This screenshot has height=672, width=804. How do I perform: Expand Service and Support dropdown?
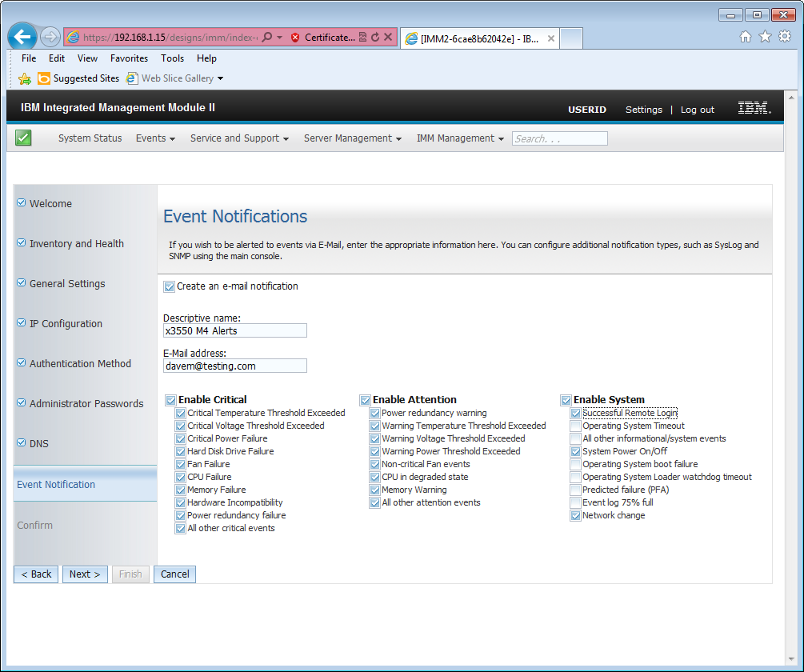[x=239, y=138]
